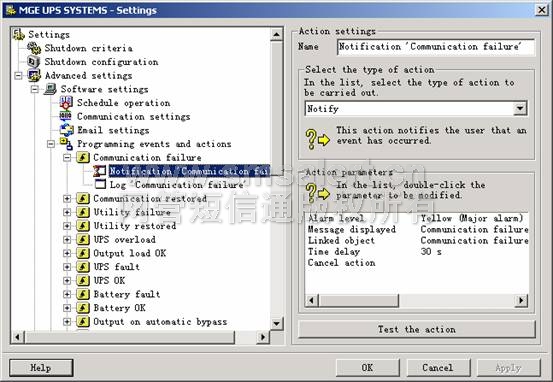Click the Battery OK event icon
Image resolution: width=553 pixels, height=382 pixels.
83,308
